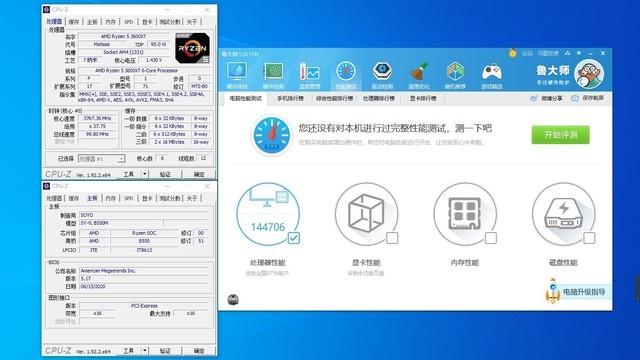Open the tools dropdown arrow in lower CPU-Z
This screenshot has height=360, width=640.
click(x=144, y=351)
